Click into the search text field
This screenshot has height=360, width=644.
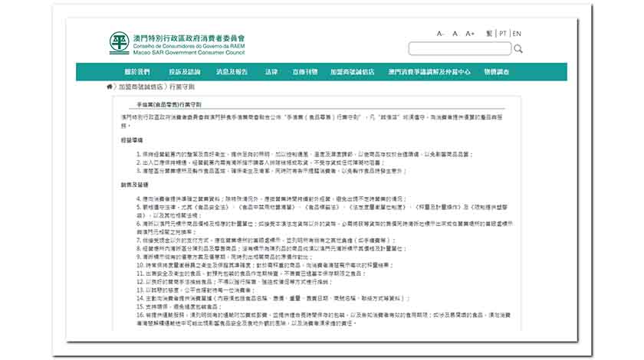tap(459, 49)
